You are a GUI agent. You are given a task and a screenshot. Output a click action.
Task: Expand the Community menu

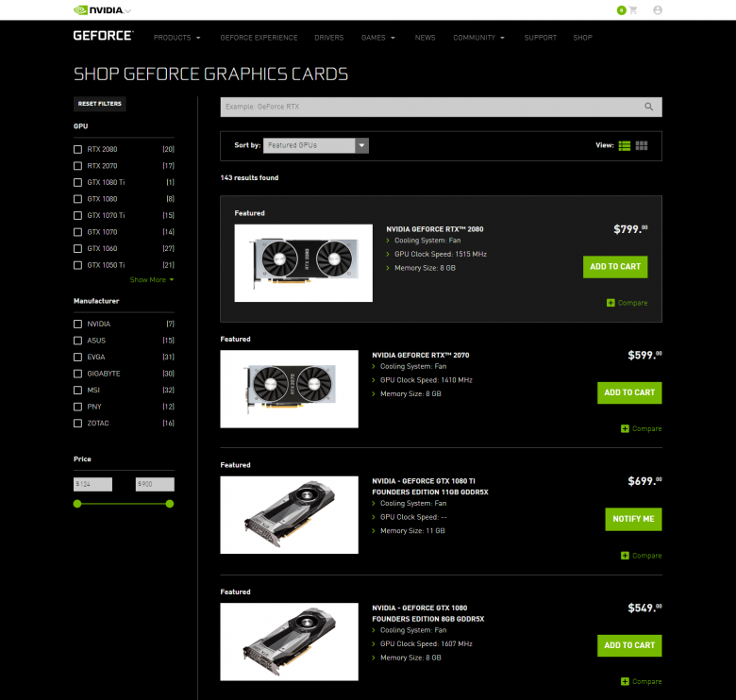pyautogui.click(x=478, y=38)
